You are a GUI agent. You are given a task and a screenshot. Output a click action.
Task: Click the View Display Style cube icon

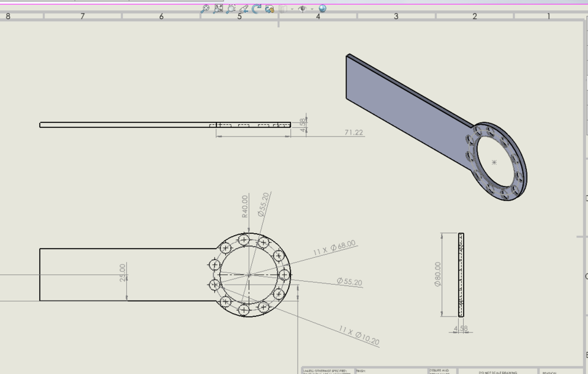(x=282, y=9)
